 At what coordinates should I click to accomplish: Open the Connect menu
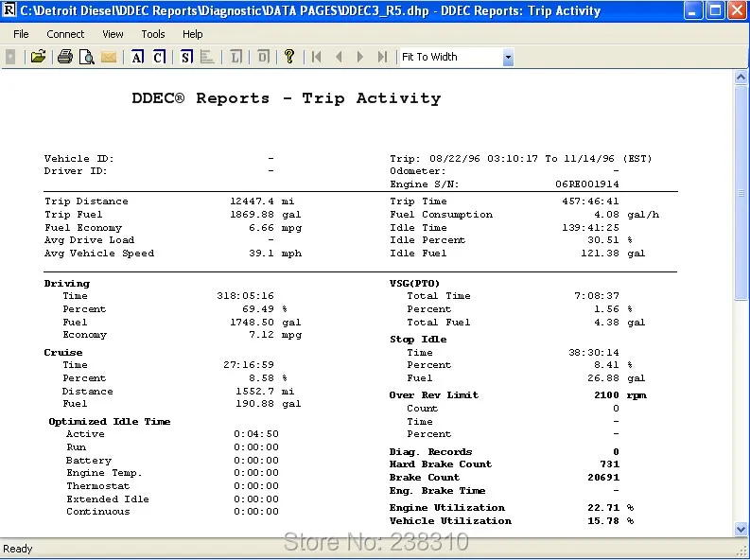[x=65, y=34]
